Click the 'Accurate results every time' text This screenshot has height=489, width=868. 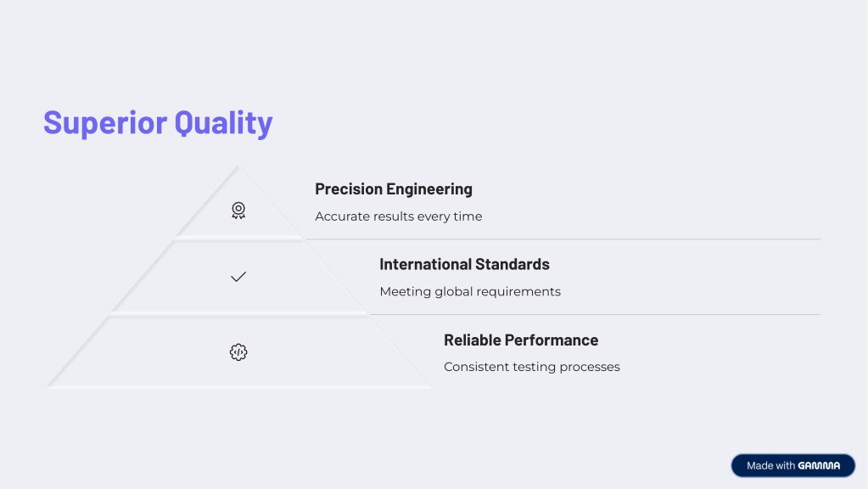pyautogui.click(x=399, y=216)
